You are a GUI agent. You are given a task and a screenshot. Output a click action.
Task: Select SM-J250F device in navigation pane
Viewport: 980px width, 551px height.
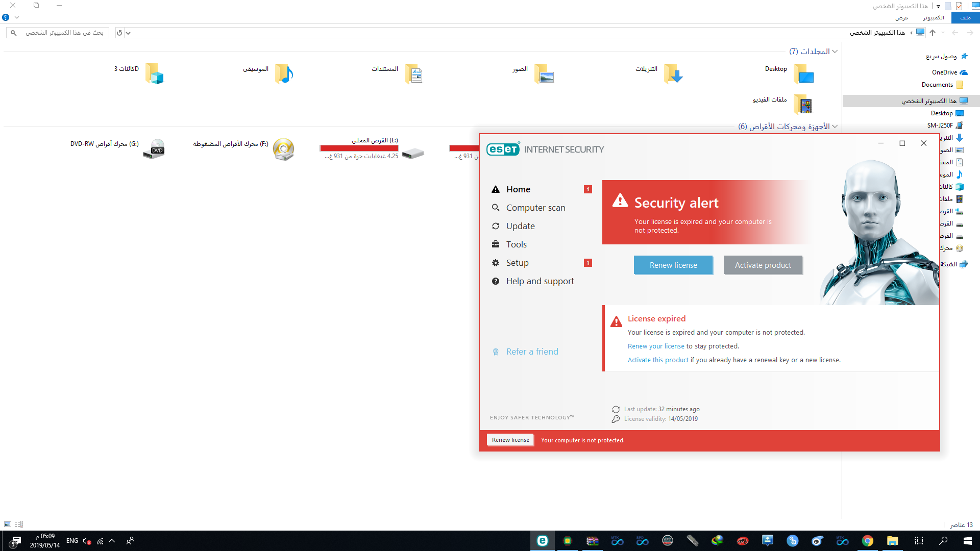point(945,126)
